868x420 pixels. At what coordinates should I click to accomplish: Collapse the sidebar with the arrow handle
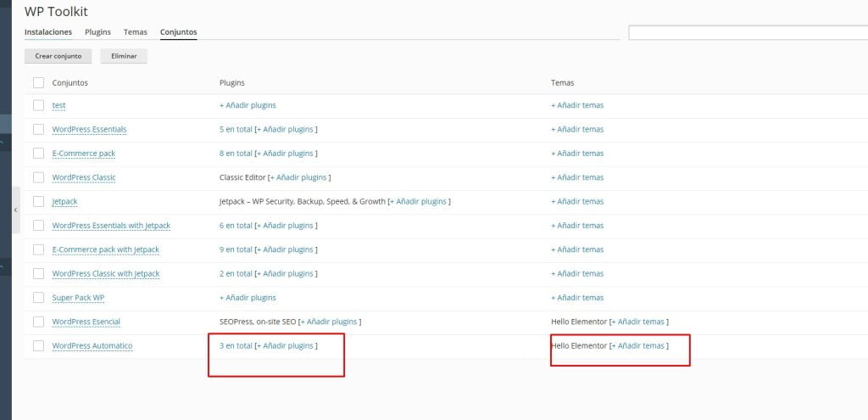click(15, 210)
